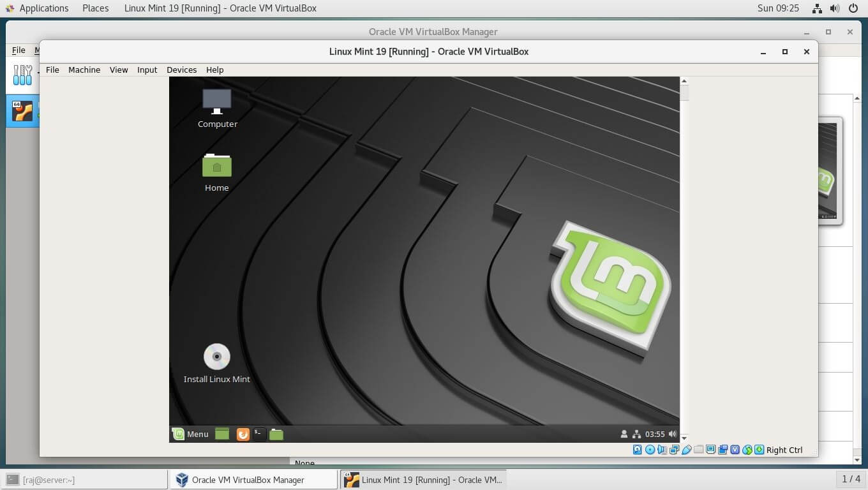868x490 pixels.
Task: Open the user applet in the Mint panel
Action: point(624,433)
